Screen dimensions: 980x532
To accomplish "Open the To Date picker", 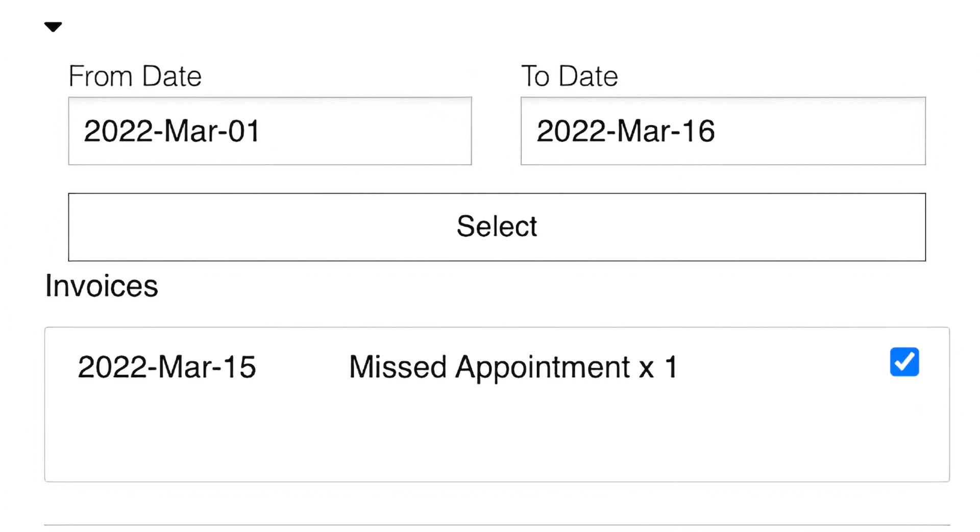I will [723, 131].
